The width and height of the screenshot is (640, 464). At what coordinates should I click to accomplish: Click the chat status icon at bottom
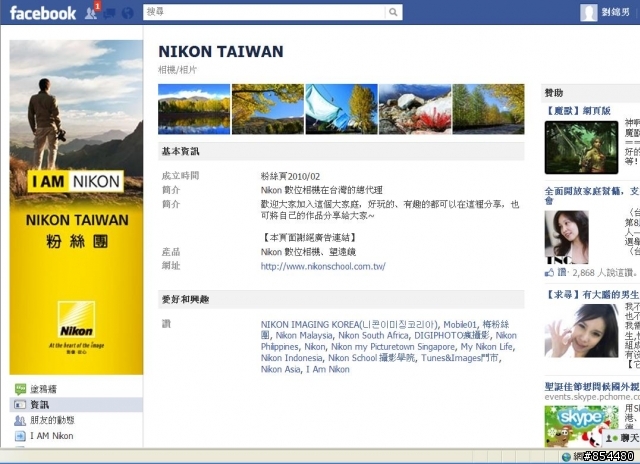(612, 438)
